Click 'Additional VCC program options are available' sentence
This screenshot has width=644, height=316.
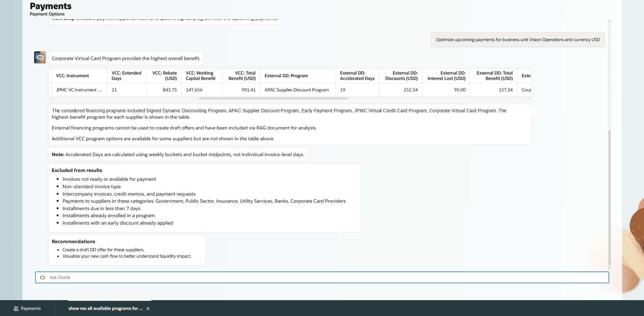point(163,139)
